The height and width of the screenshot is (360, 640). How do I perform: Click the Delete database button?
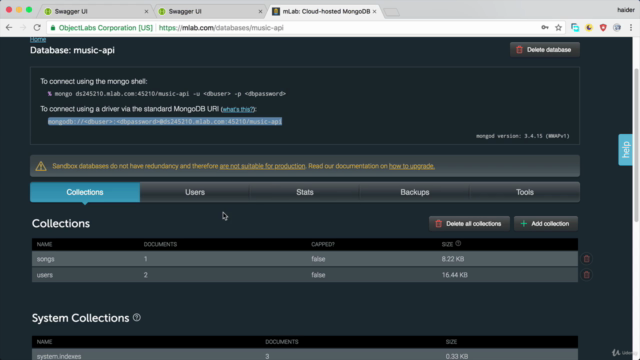click(544, 50)
